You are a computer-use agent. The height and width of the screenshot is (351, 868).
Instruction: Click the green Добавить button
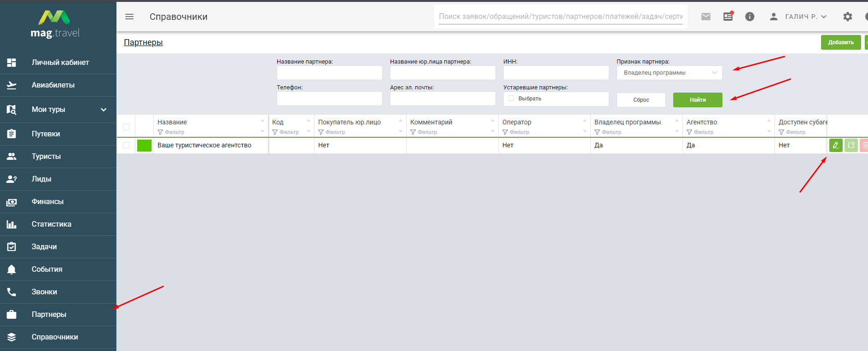coord(841,42)
